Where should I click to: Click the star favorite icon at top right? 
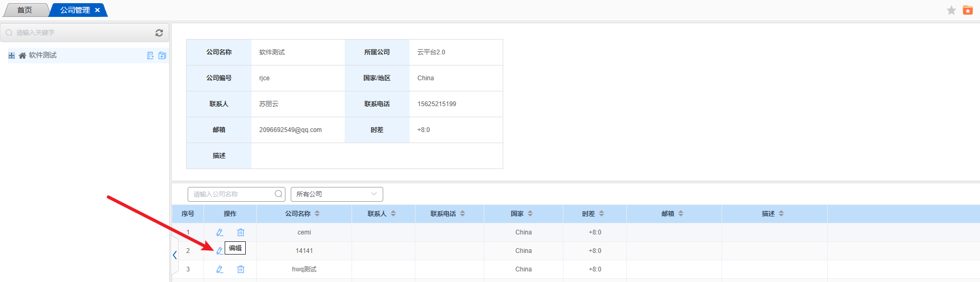(951, 10)
